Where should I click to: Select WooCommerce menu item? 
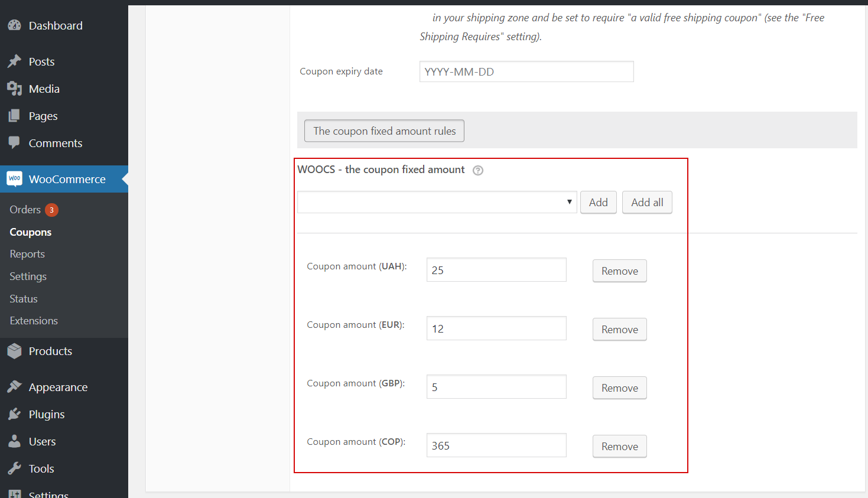(64, 179)
